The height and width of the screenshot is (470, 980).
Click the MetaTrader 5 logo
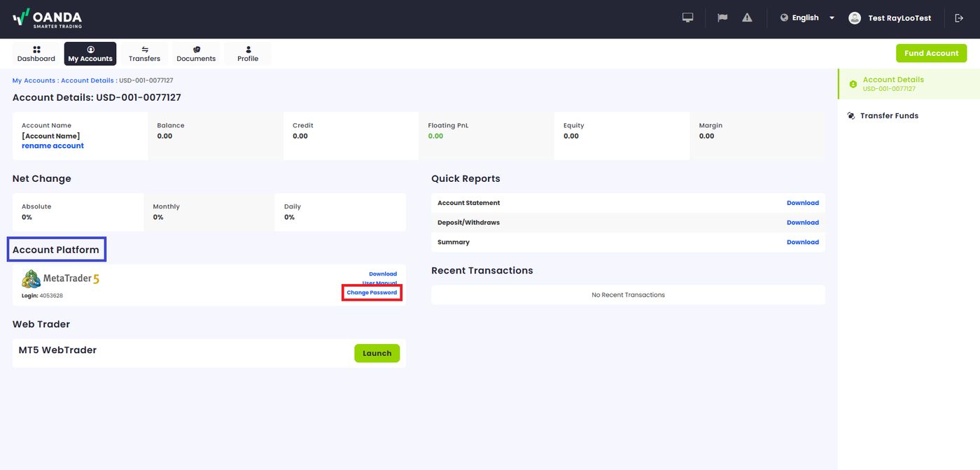click(x=61, y=278)
